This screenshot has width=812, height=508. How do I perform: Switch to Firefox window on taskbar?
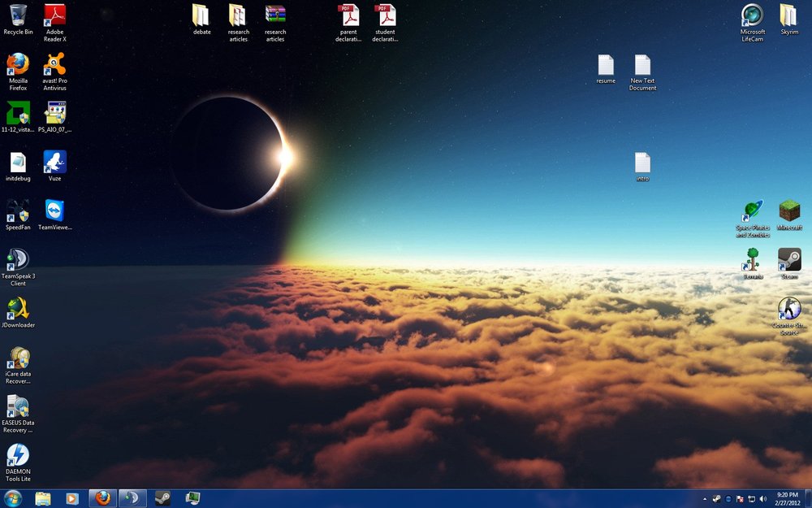pos(102,499)
